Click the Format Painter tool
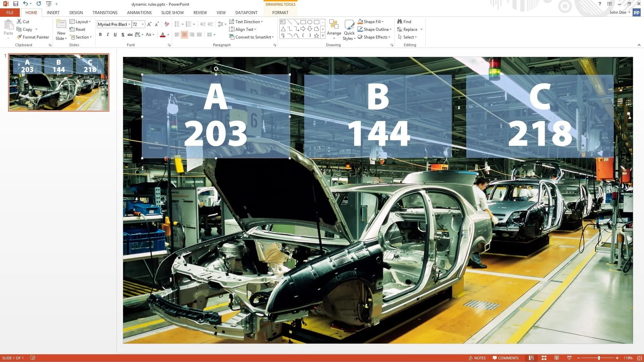Viewport: 644px width, 362px height. pyautogui.click(x=33, y=37)
